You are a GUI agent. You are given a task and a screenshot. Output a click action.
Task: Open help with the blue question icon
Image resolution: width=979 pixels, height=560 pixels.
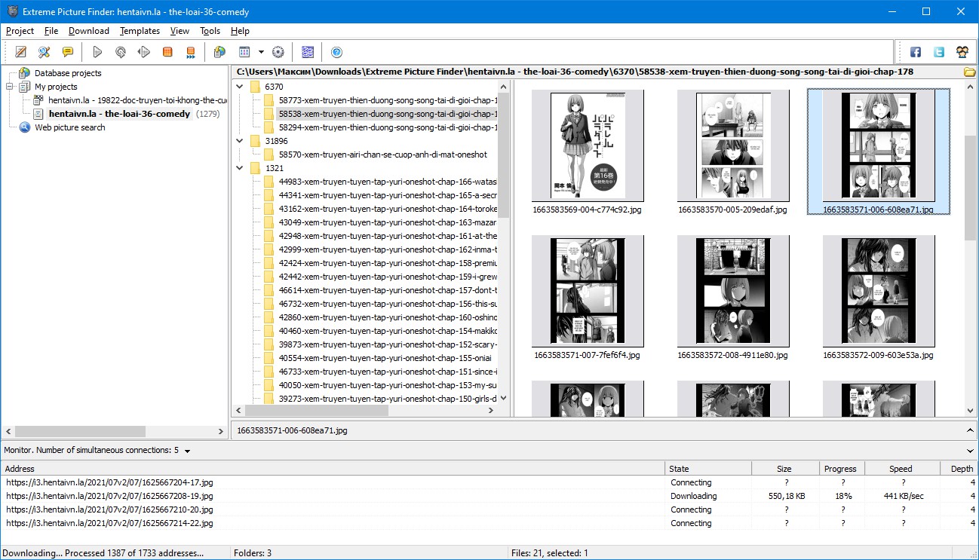[x=336, y=52]
